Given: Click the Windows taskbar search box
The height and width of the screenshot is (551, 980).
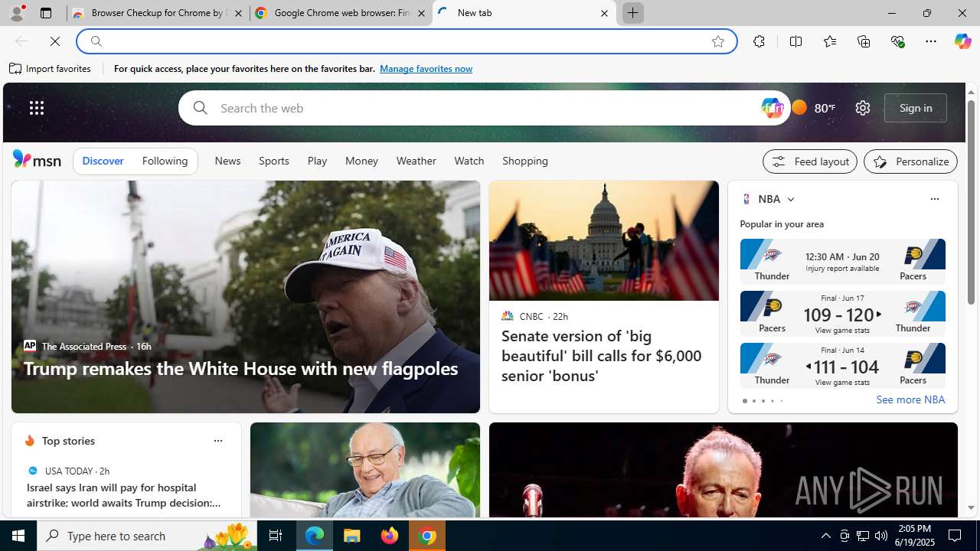Looking at the screenshot, I should (x=149, y=536).
